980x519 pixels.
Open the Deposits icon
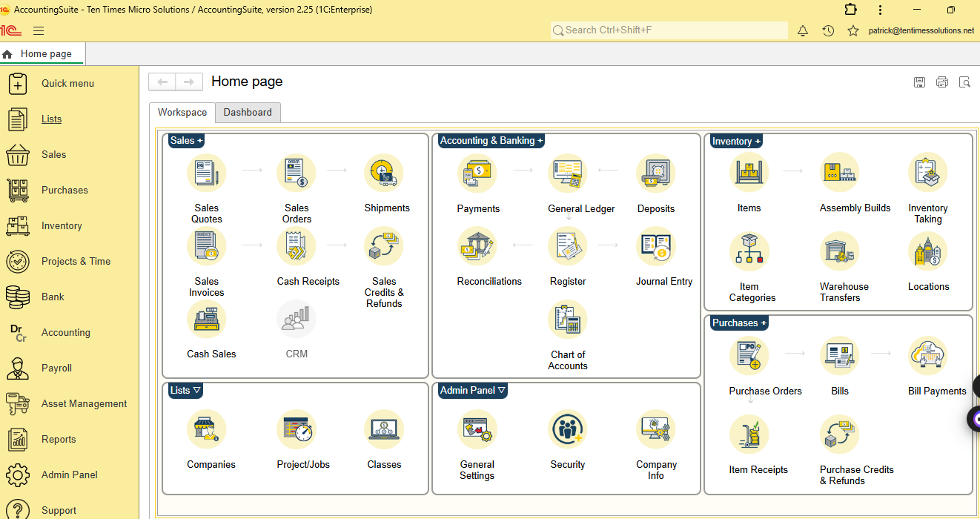656,173
